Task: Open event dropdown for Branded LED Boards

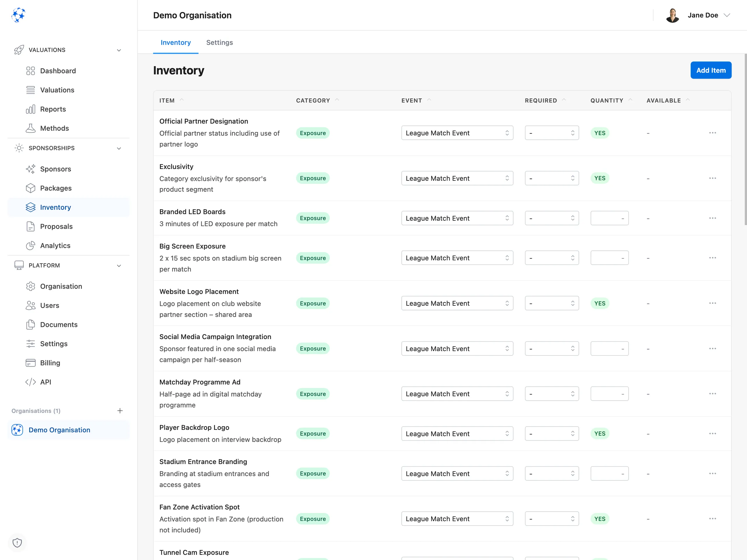Action: tap(457, 218)
